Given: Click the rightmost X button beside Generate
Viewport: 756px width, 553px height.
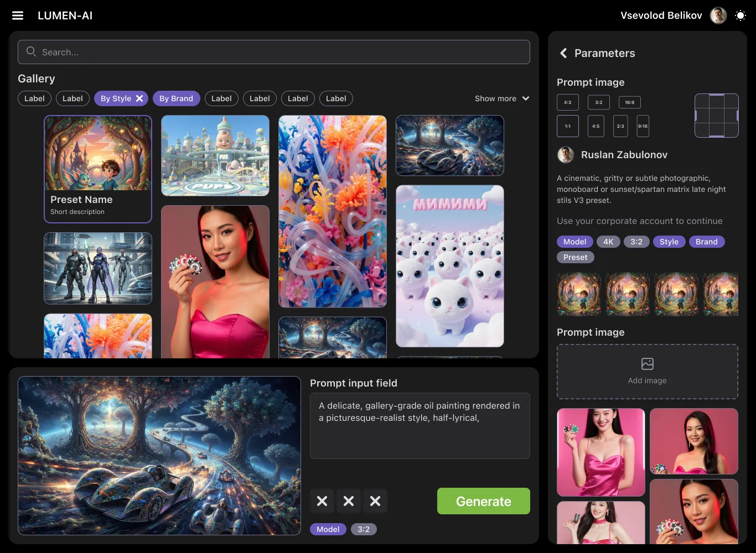Looking at the screenshot, I should [375, 501].
